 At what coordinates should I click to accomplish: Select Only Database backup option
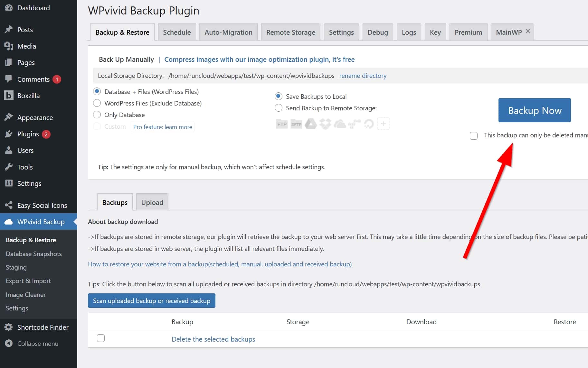coord(97,115)
